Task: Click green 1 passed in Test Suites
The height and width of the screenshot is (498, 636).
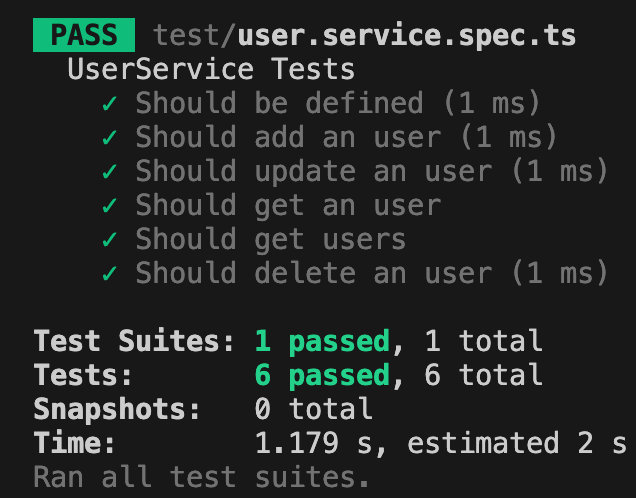Action: point(322,342)
